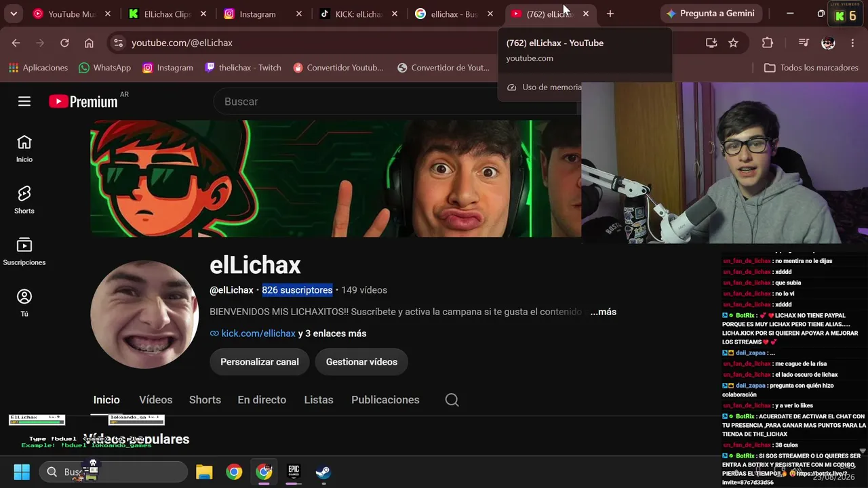Open Steam from the taskbar
Screen dimensions: 868x488
[x=323, y=472]
